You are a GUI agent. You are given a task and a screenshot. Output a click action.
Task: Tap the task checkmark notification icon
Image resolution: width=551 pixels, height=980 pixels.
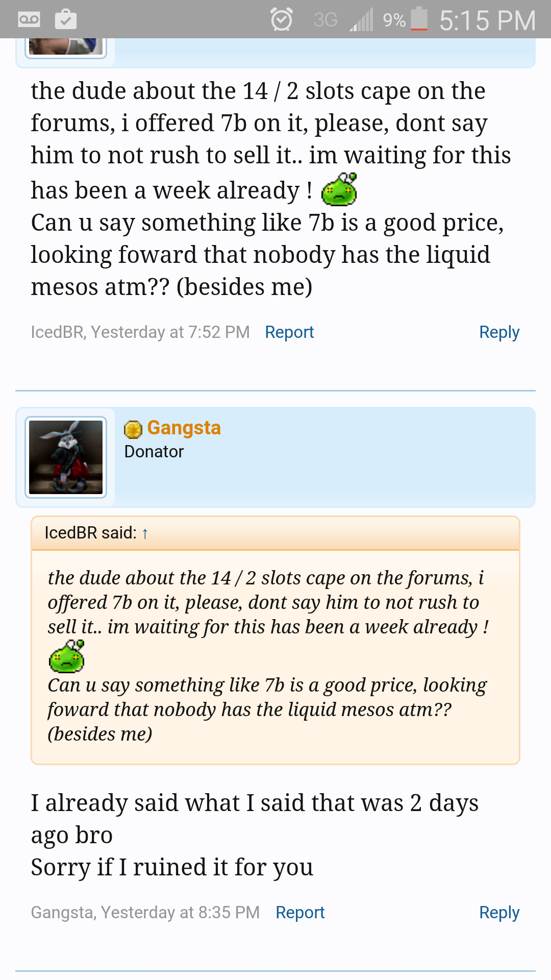click(66, 19)
